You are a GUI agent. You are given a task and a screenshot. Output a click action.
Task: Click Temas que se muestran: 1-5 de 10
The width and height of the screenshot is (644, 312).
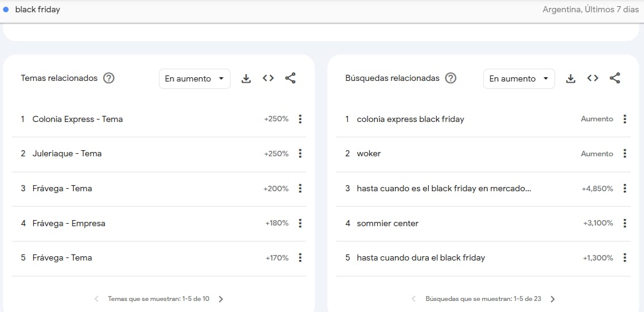pos(158,299)
